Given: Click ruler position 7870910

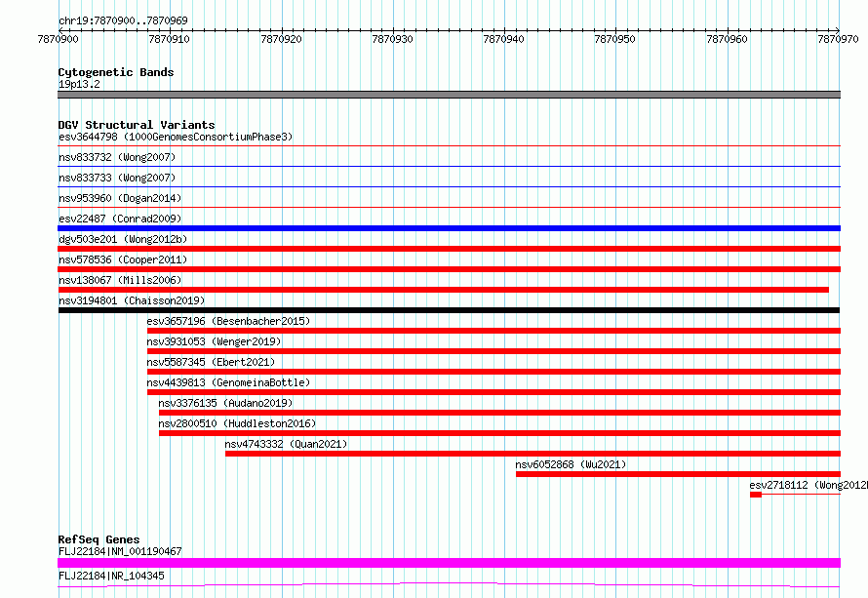Looking at the screenshot, I should [x=170, y=39].
